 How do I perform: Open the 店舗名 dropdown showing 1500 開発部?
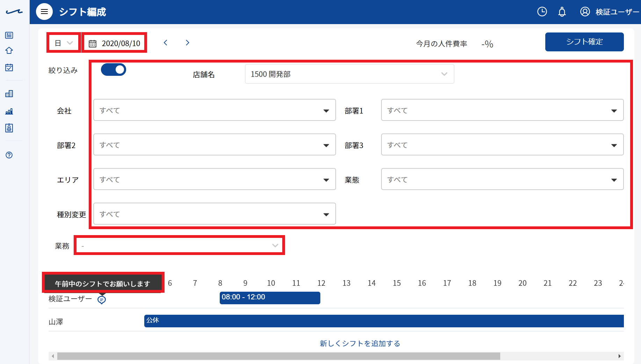click(x=349, y=74)
